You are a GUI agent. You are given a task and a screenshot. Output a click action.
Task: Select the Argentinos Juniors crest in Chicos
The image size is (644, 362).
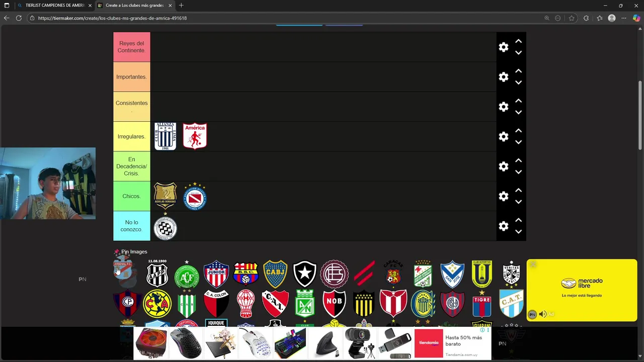[x=195, y=196]
